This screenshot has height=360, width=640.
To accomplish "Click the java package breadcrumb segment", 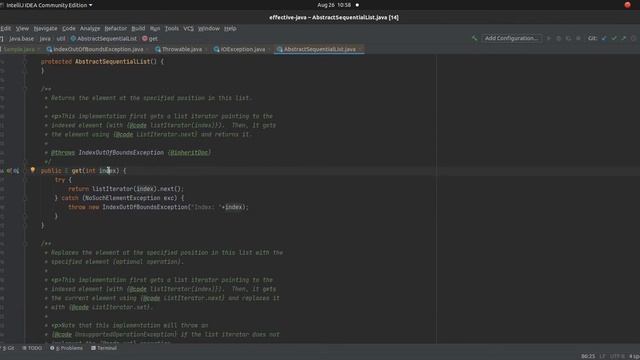I will coord(45,38).
